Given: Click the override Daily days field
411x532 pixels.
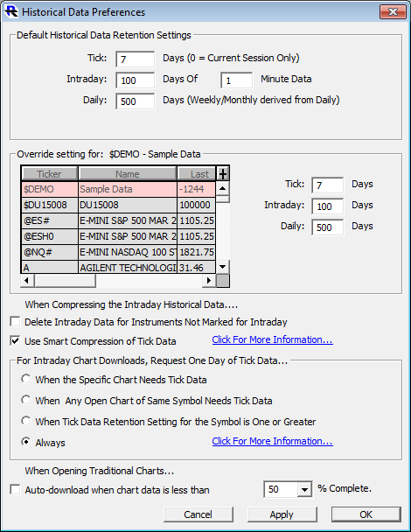Looking at the screenshot, I should point(327,227).
